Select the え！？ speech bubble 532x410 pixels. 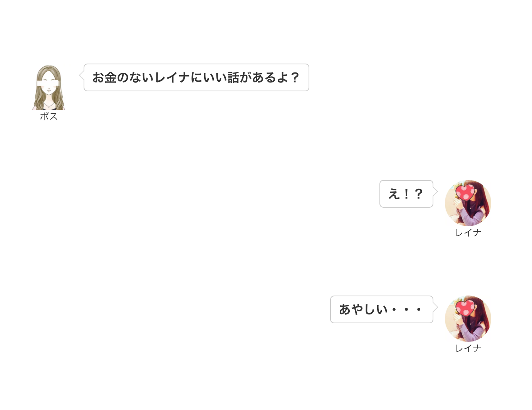[x=406, y=194]
